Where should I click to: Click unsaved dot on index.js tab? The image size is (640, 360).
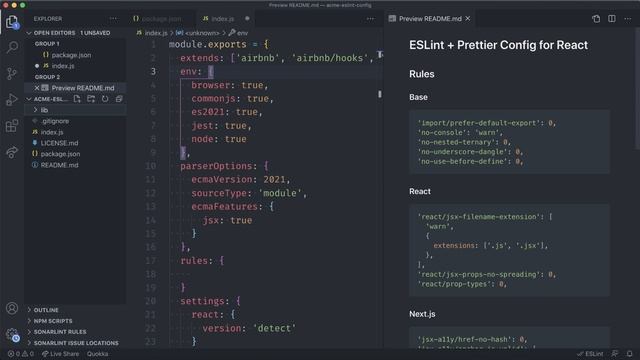click(x=247, y=19)
